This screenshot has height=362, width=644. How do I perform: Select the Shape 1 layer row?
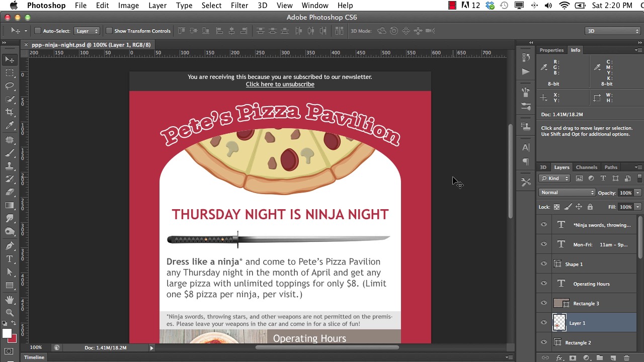[586, 264]
